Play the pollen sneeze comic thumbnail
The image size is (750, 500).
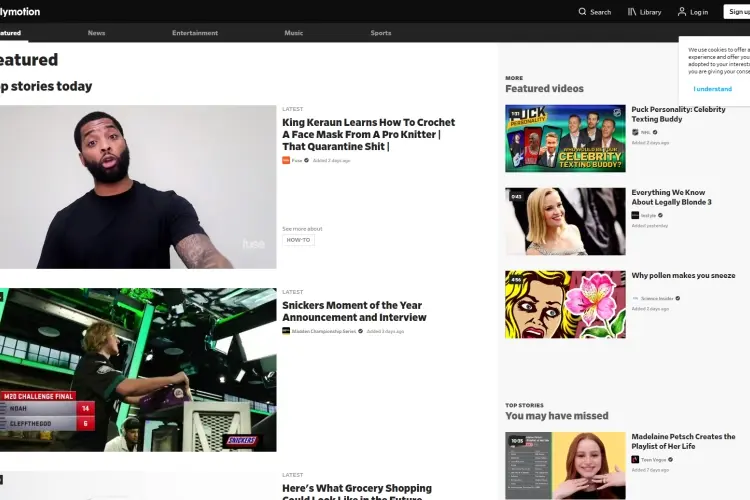565,304
